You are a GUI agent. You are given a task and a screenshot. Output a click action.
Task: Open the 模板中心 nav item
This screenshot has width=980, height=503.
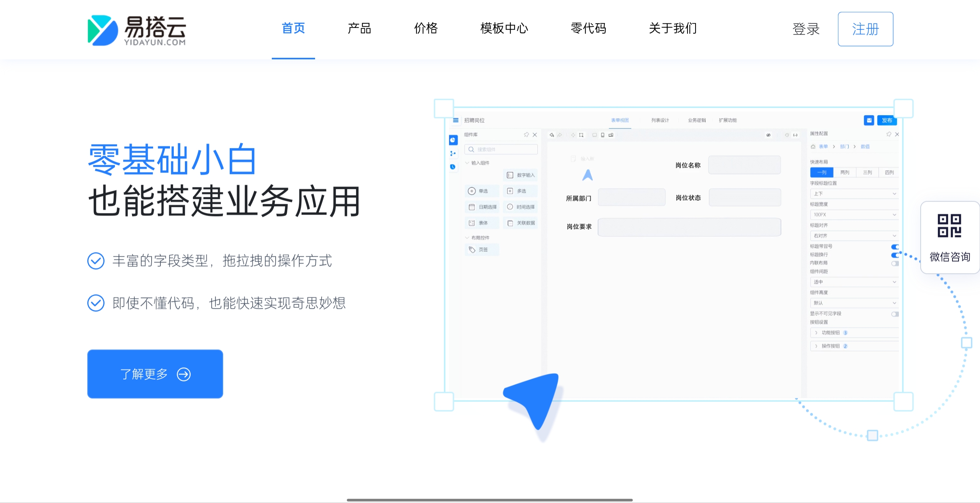[504, 28]
